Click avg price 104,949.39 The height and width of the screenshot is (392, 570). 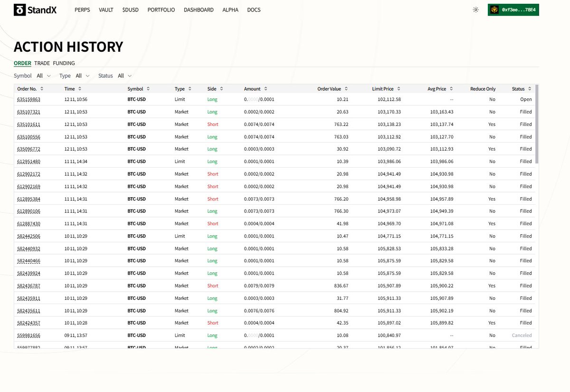point(442,211)
